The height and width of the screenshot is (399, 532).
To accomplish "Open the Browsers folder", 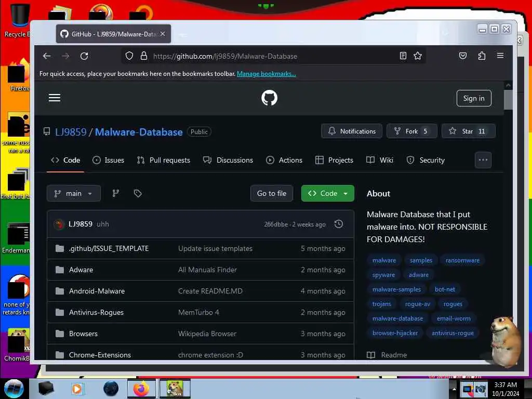I will pyautogui.click(x=83, y=334).
